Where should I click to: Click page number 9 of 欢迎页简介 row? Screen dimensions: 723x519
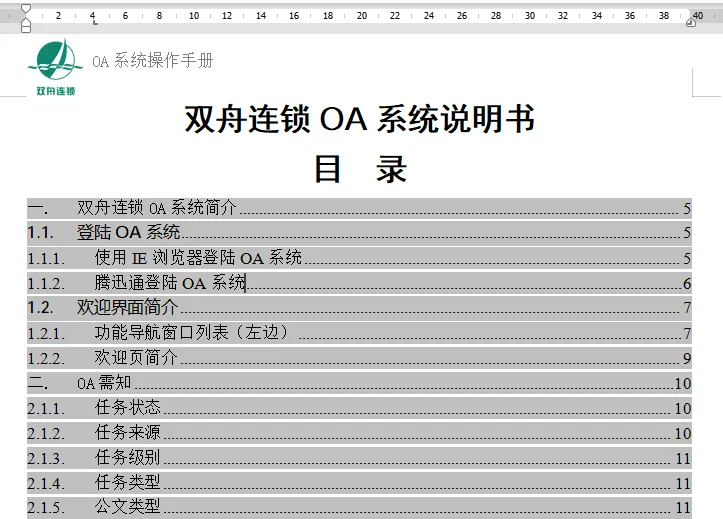point(687,359)
